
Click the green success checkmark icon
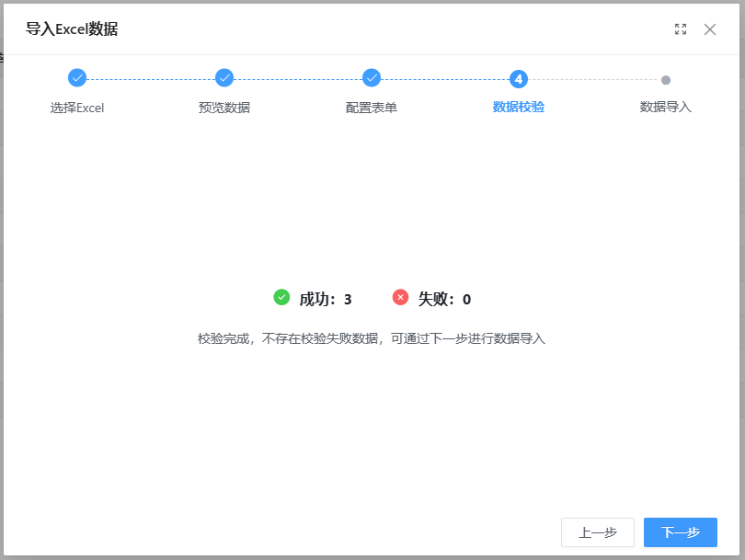coord(281,297)
